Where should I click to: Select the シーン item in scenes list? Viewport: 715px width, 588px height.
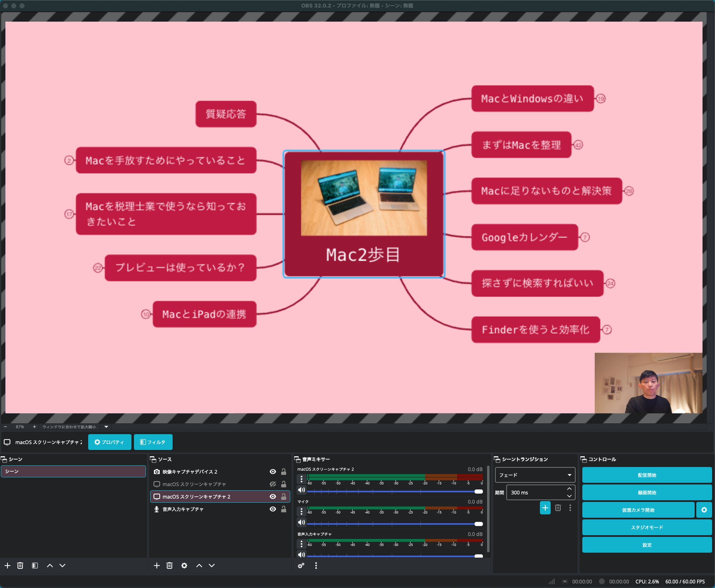pyautogui.click(x=73, y=471)
